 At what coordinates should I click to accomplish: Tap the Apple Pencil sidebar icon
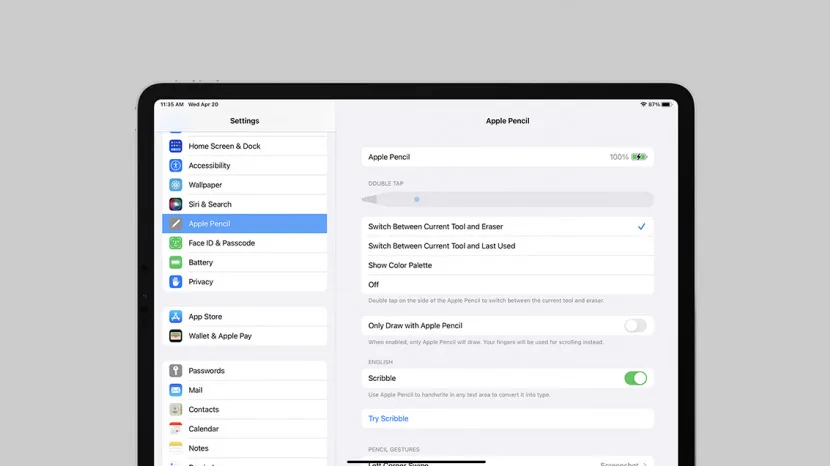(x=176, y=223)
